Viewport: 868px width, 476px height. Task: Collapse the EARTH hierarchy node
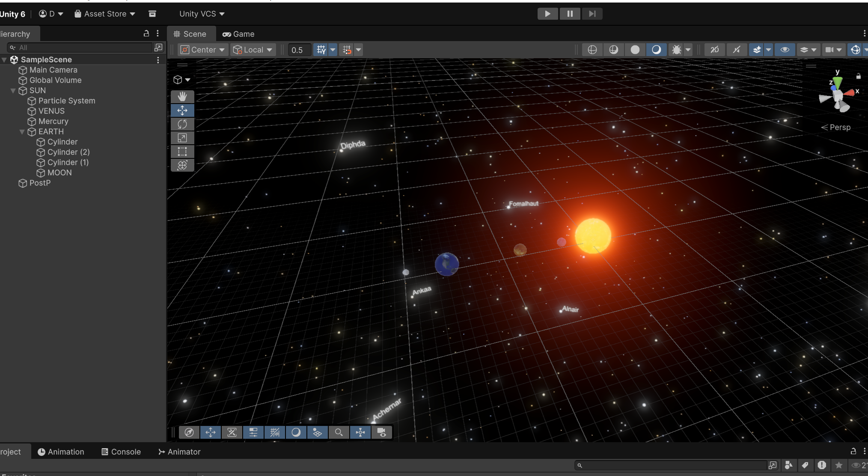[22, 132]
